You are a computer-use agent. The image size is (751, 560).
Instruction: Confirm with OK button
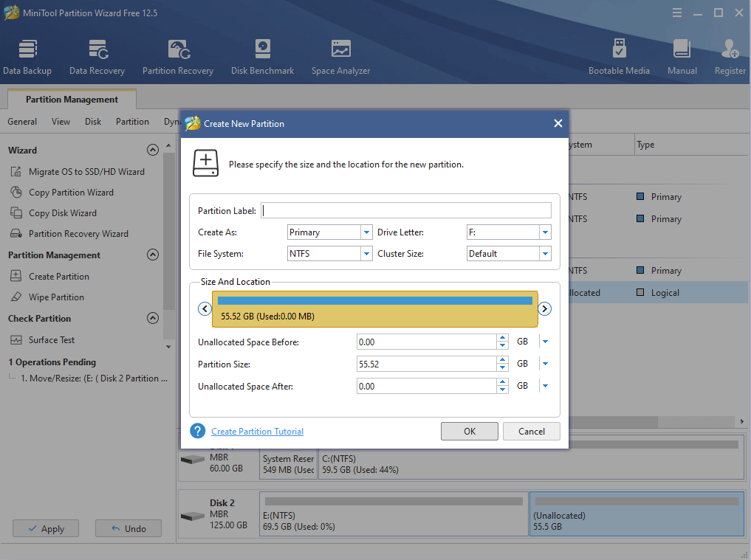tap(470, 431)
